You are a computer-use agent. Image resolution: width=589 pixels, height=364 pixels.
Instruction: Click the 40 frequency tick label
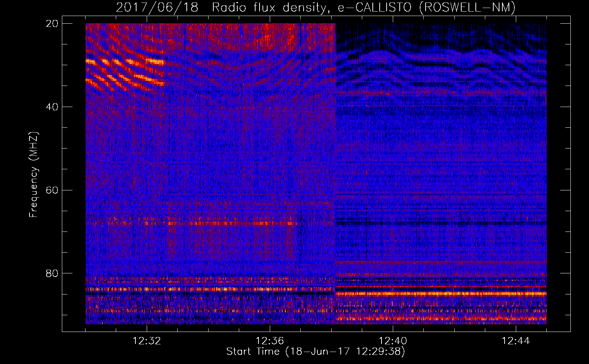coord(52,107)
